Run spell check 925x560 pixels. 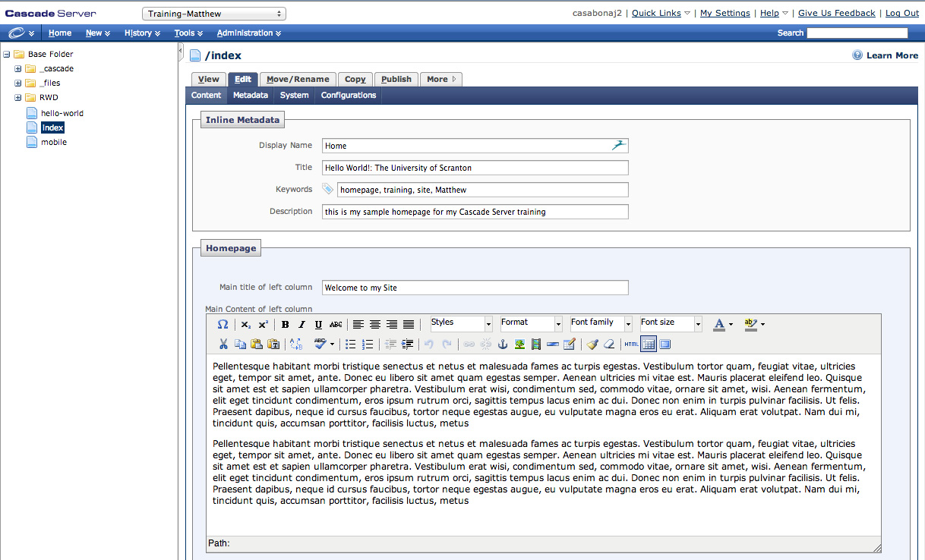coord(320,344)
